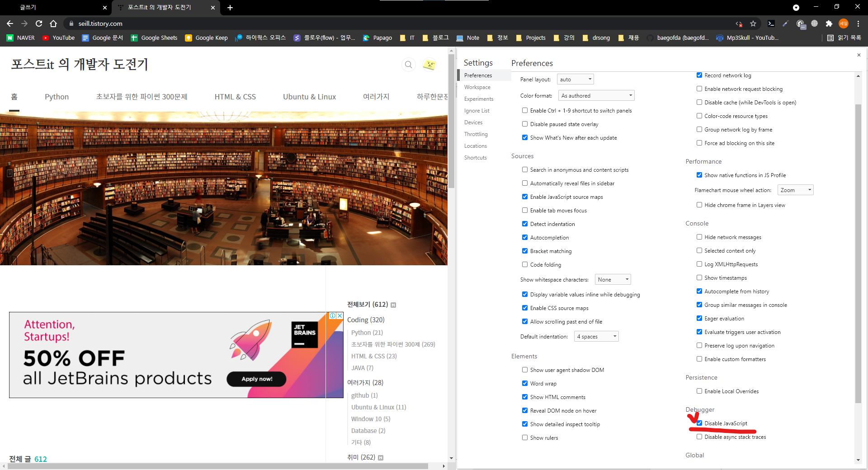
Task: Close the DevTools Settings panel
Action: click(859, 55)
